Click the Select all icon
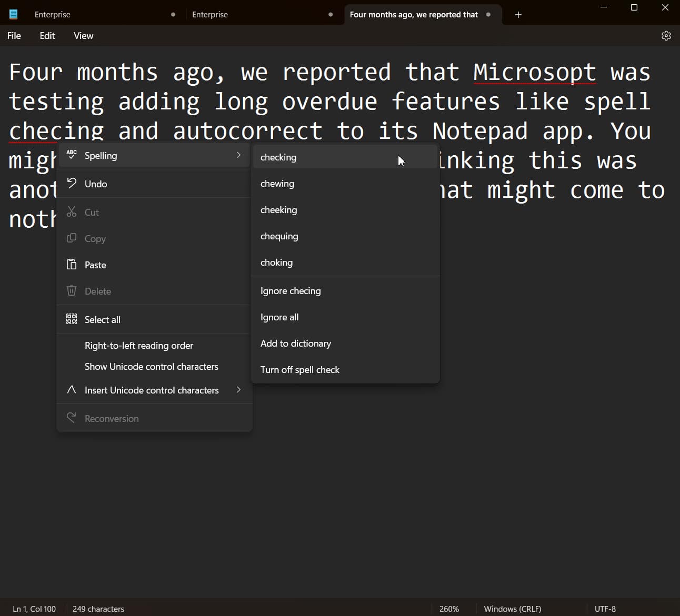 [72, 319]
